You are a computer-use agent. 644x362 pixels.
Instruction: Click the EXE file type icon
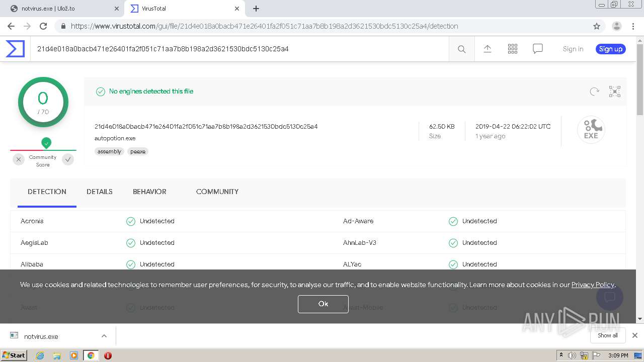pos(591,130)
